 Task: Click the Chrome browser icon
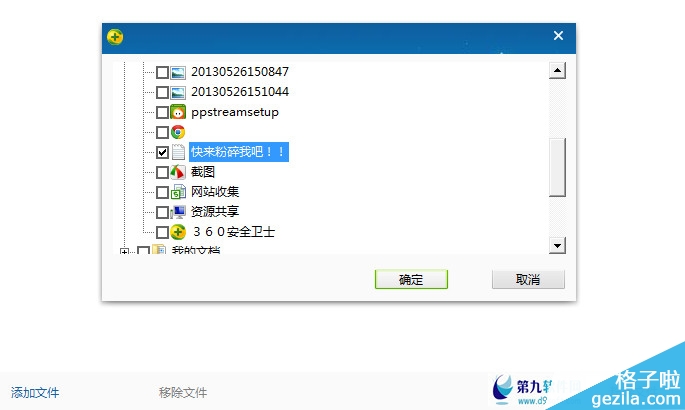tap(178, 132)
